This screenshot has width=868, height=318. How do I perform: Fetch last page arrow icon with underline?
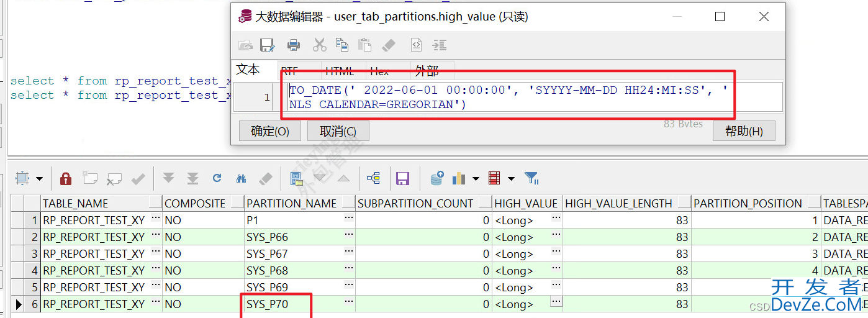192,179
